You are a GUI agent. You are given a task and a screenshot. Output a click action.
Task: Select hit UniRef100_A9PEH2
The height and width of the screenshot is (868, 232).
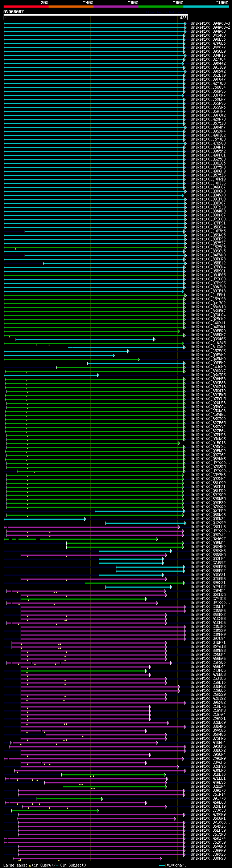point(208,363)
